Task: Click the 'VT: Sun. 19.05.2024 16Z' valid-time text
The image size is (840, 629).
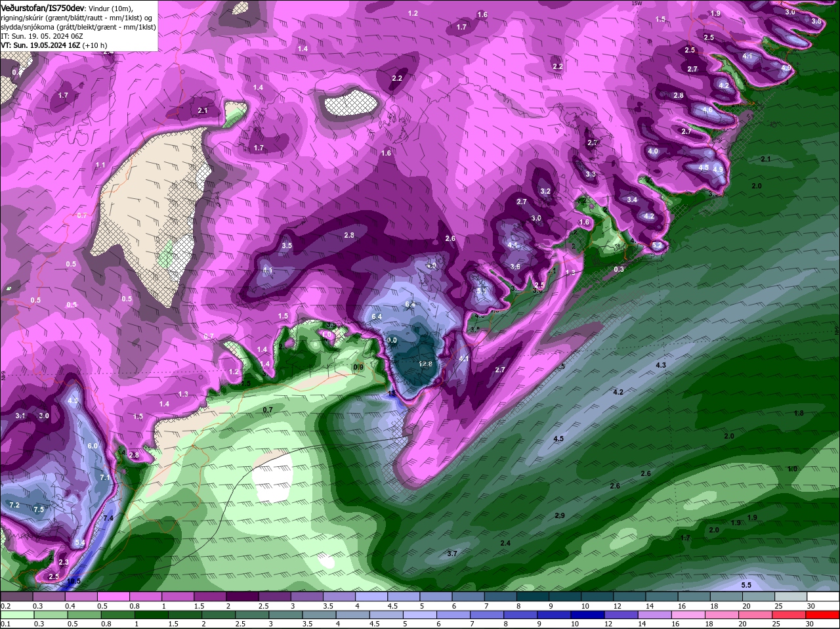Action: (39, 45)
